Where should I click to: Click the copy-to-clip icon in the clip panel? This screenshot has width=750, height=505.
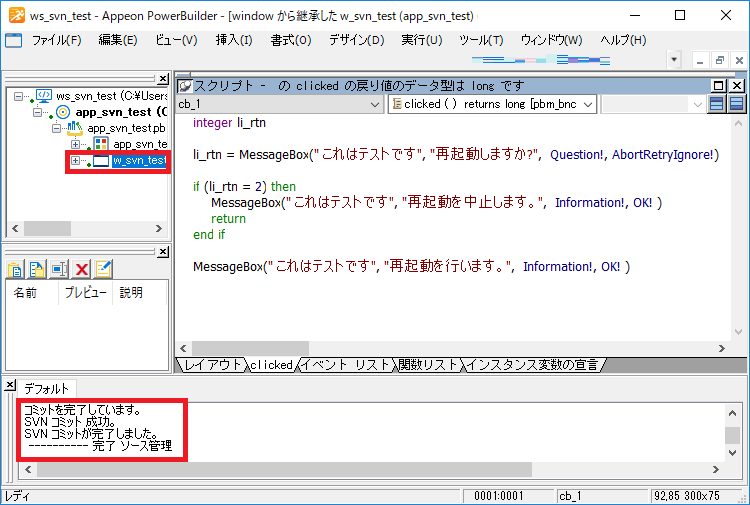(37, 269)
